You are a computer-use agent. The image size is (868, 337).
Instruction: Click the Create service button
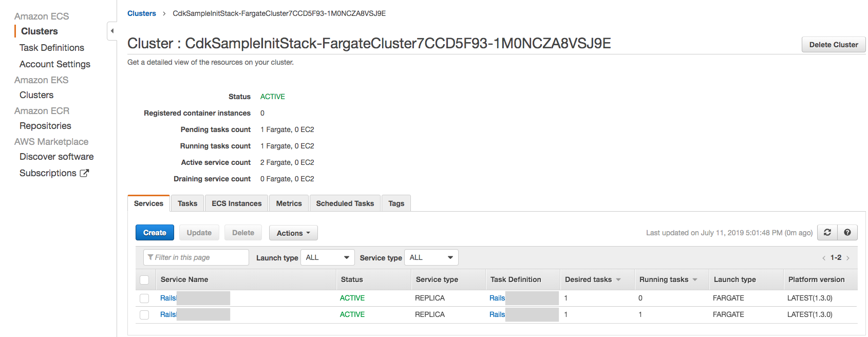[x=155, y=233]
